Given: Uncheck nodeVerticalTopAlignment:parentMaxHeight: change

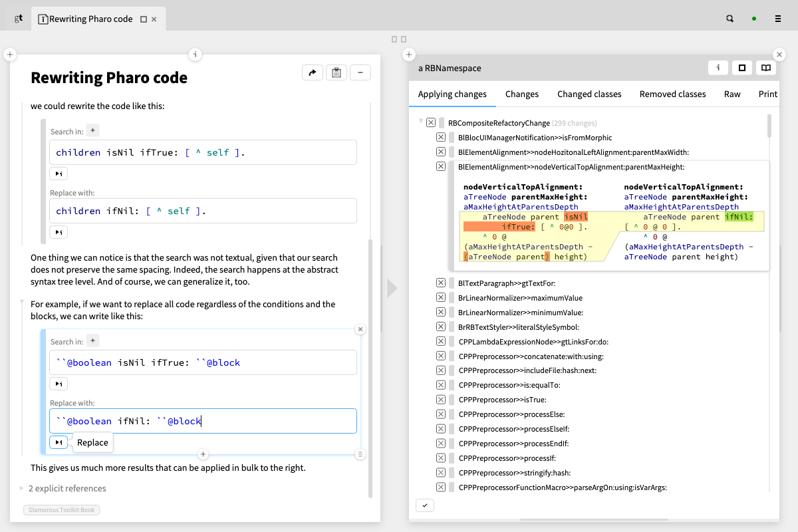Looking at the screenshot, I should click(x=440, y=166).
